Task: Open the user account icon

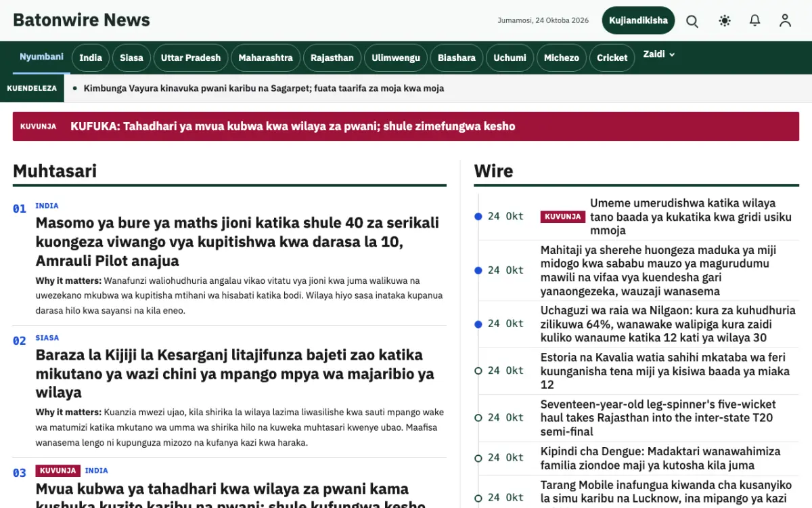Action: (x=785, y=21)
